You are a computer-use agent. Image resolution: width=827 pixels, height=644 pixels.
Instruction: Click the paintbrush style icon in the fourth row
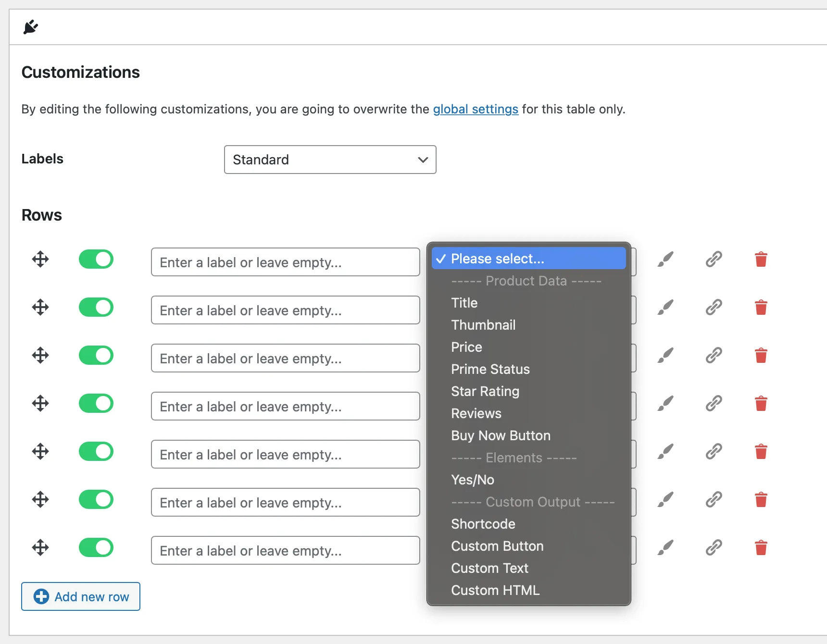pos(665,403)
